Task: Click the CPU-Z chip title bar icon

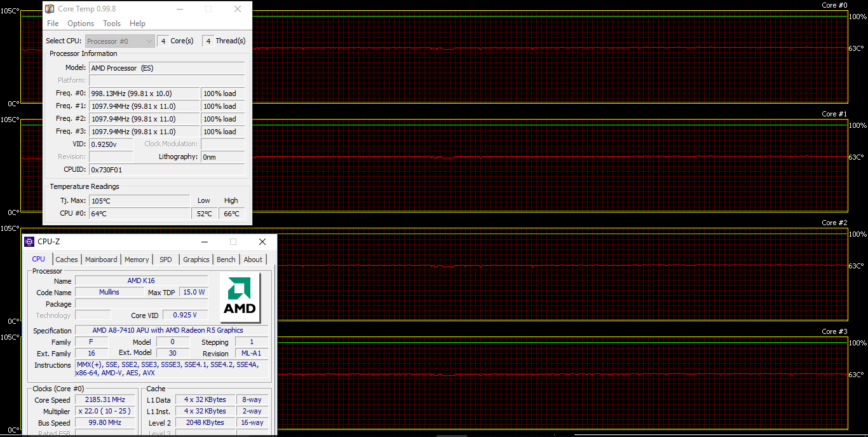Action: pos(29,242)
